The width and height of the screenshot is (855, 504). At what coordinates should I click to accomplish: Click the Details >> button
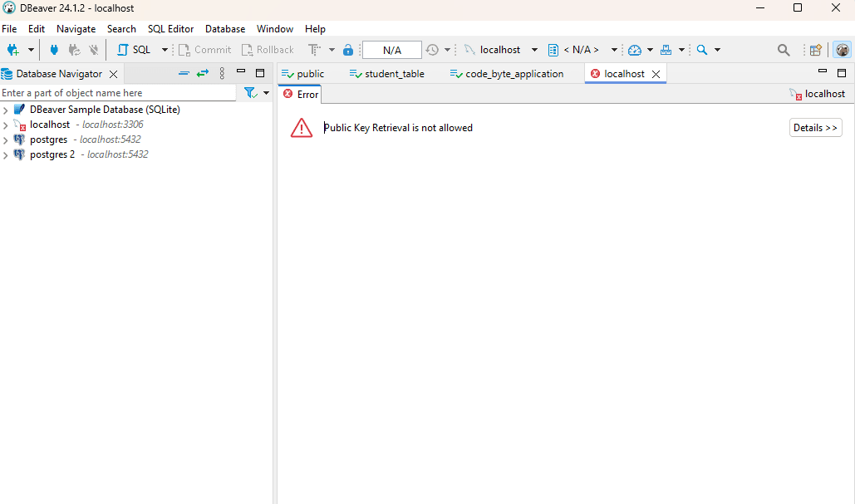815,128
